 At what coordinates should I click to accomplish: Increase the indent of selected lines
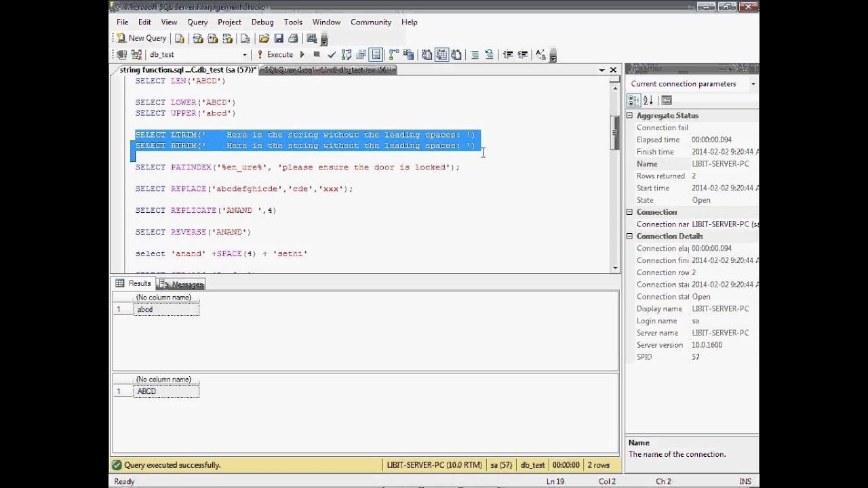[522, 55]
